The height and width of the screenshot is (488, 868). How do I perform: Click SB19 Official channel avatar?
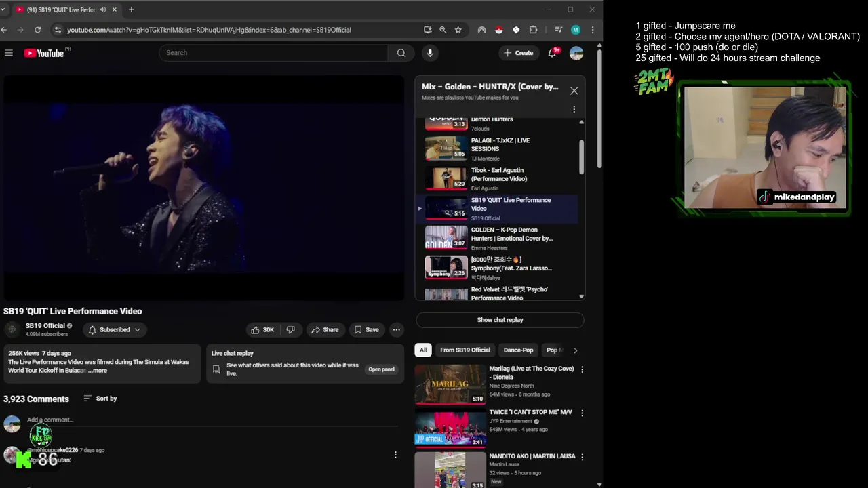click(12, 330)
